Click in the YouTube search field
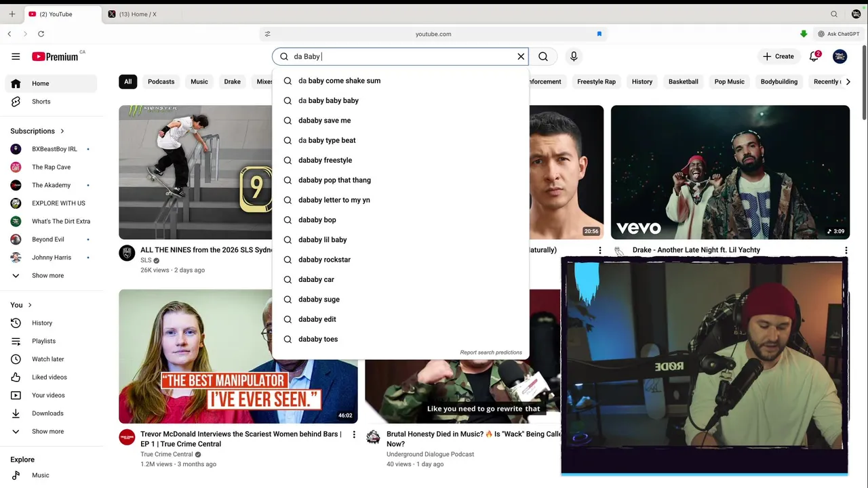 click(400, 57)
